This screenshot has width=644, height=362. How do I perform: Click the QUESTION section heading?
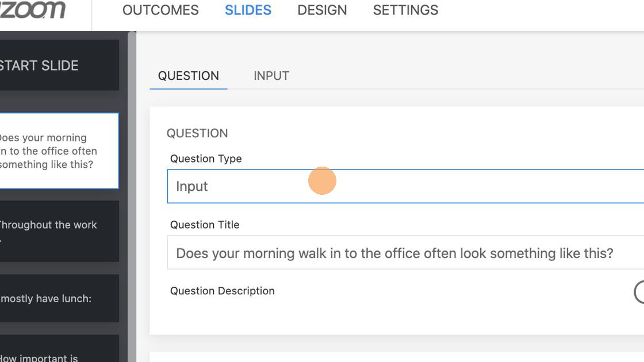click(197, 133)
